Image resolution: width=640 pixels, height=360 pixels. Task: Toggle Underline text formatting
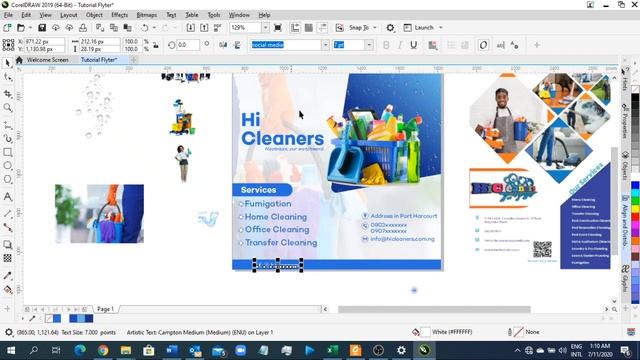coord(413,45)
